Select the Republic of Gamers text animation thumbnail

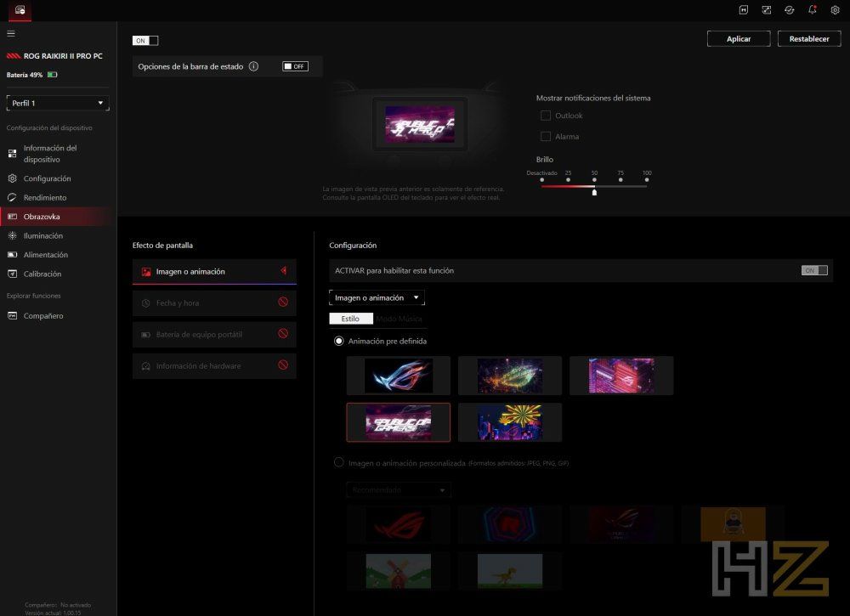click(x=399, y=422)
